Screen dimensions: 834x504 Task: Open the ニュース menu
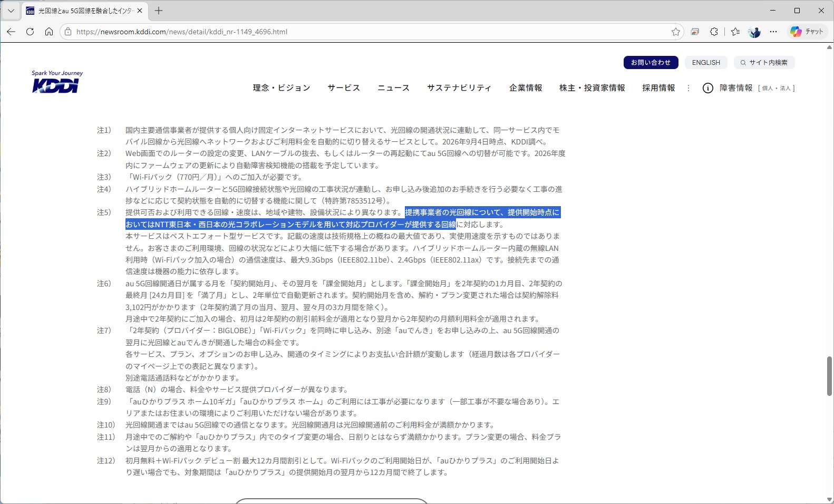394,88
